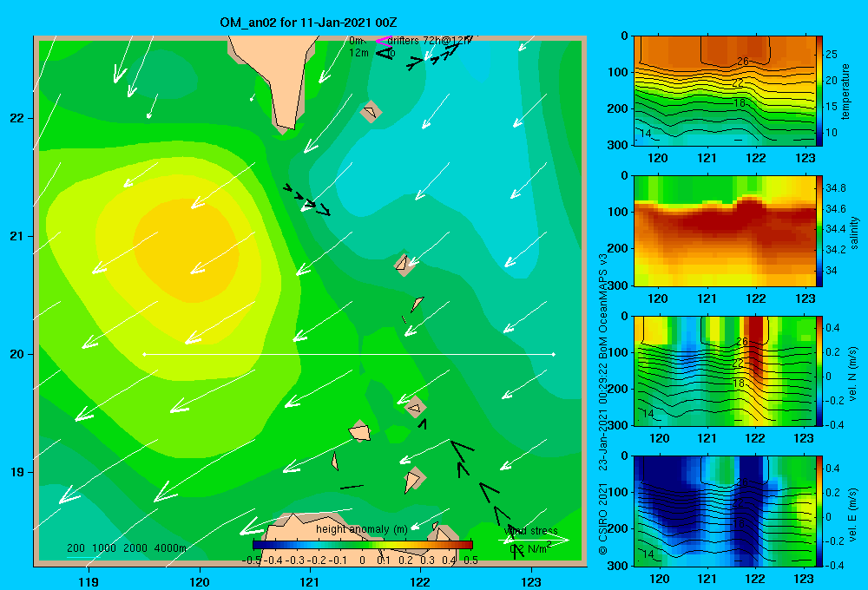The image size is (868, 590).
Task: Click the latitude label '21' on the map axis
Action: click(x=17, y=237)
